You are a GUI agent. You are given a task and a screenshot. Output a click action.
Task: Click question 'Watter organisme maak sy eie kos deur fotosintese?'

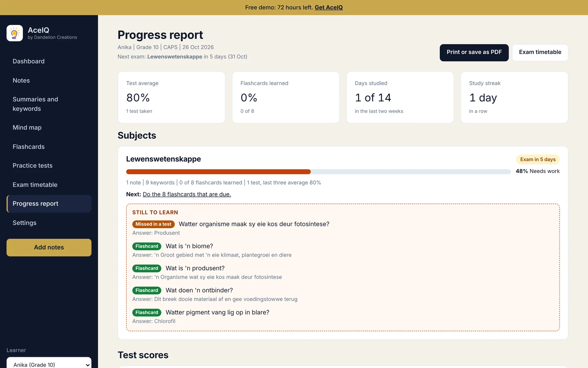click(254, 224)
